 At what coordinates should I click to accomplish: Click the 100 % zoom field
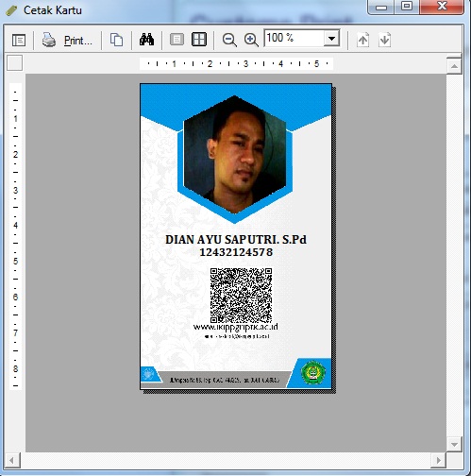pos(294,39)
